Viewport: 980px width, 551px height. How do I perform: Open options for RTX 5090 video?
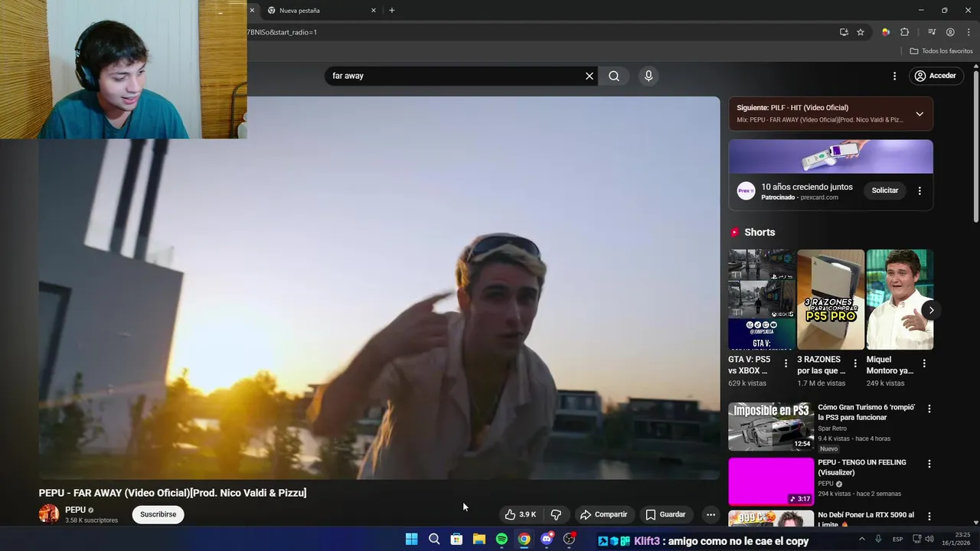tap(929, 517)
